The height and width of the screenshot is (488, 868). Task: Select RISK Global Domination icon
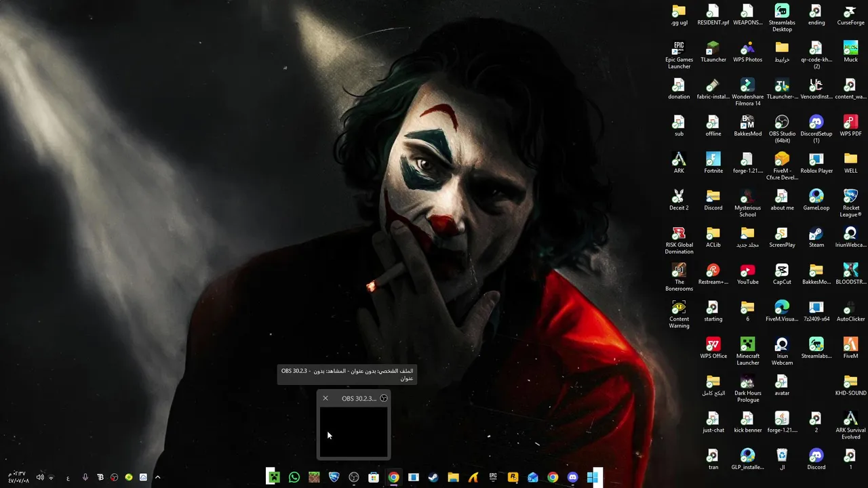pos(679,241)
